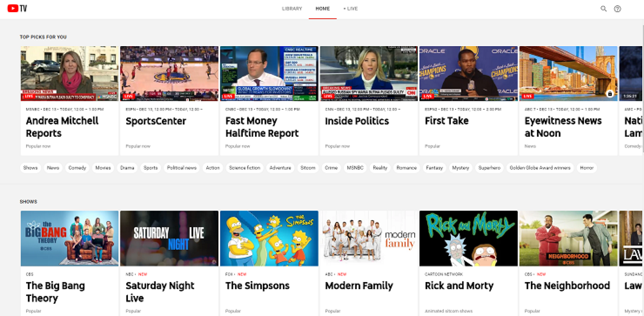The height and width of the screenshot is (316, 644).
Task: Click The Big Bang Theory title
Action: (56, 292)
